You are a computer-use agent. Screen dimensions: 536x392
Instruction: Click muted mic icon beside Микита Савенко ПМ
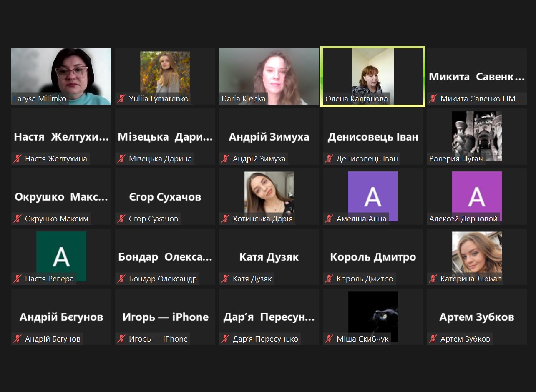point(433,99)
